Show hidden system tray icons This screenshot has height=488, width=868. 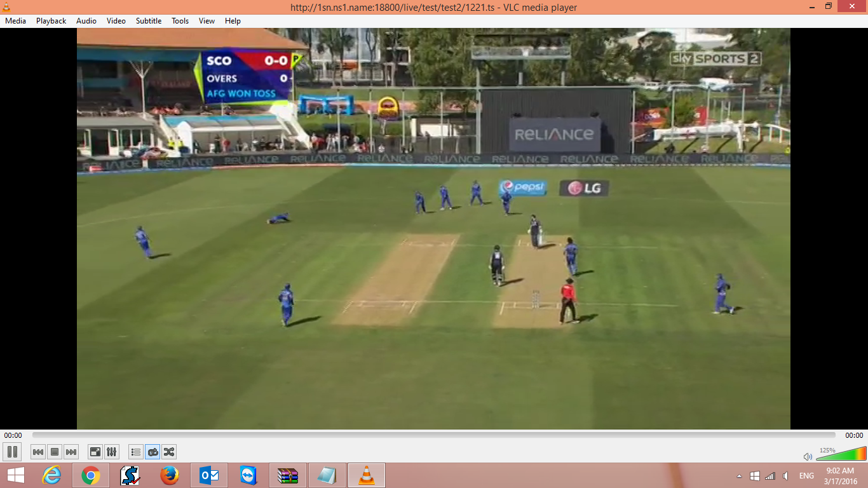click(739, 476)
